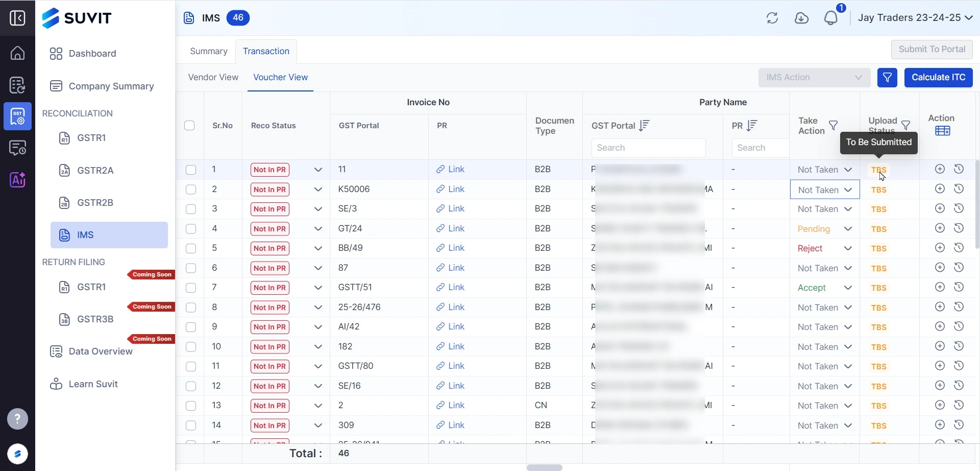
Task: Toggle the select-all header checkbox
Action: point(189,126)
